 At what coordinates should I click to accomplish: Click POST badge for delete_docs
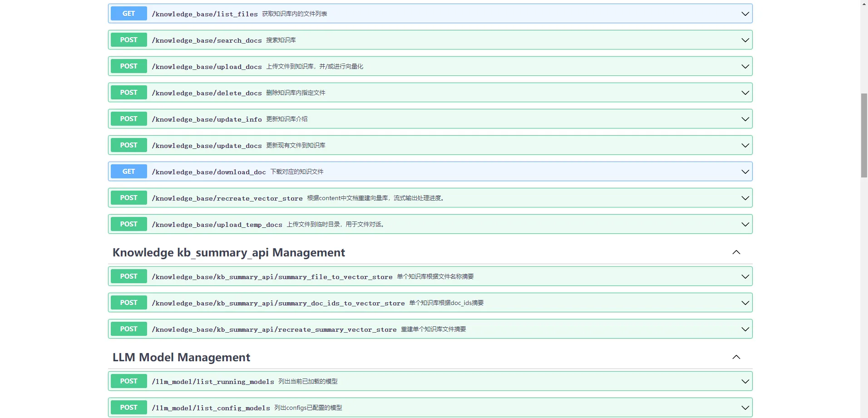click(129, 93)
